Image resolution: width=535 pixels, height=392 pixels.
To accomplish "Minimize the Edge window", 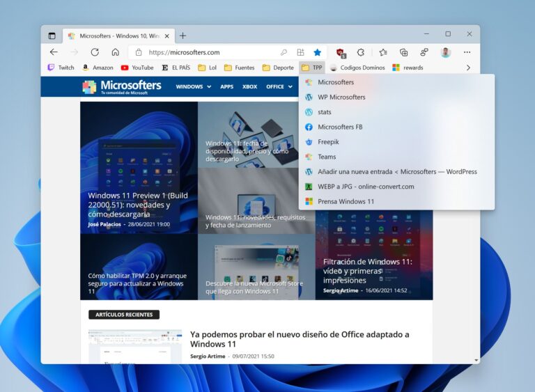I will pyautogui.click(x=426, y=34).
